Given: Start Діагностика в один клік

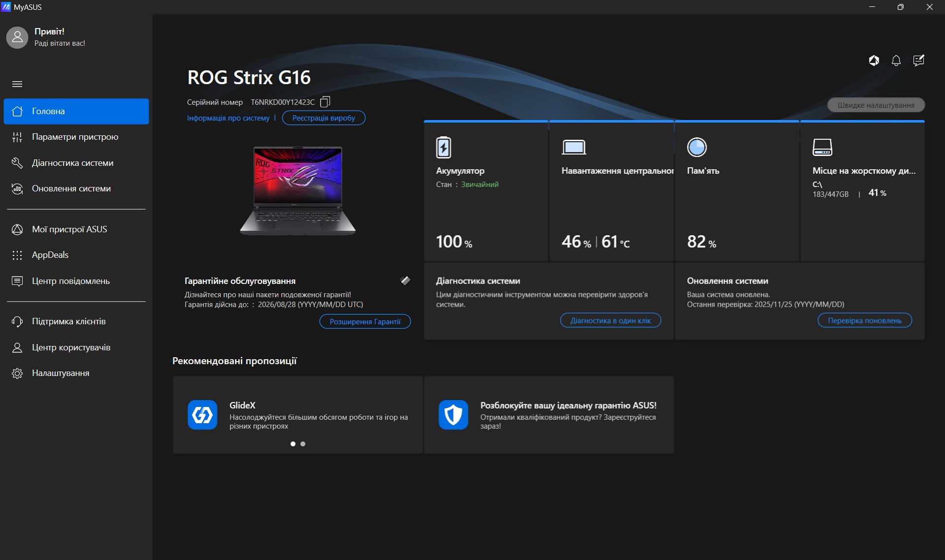Looking at the screenshot, I should (x=610, y=320).
